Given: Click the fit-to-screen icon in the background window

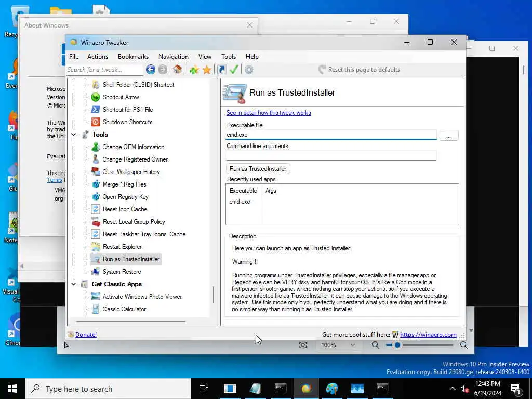Looking at the screenshot, I should coord(303,345).
